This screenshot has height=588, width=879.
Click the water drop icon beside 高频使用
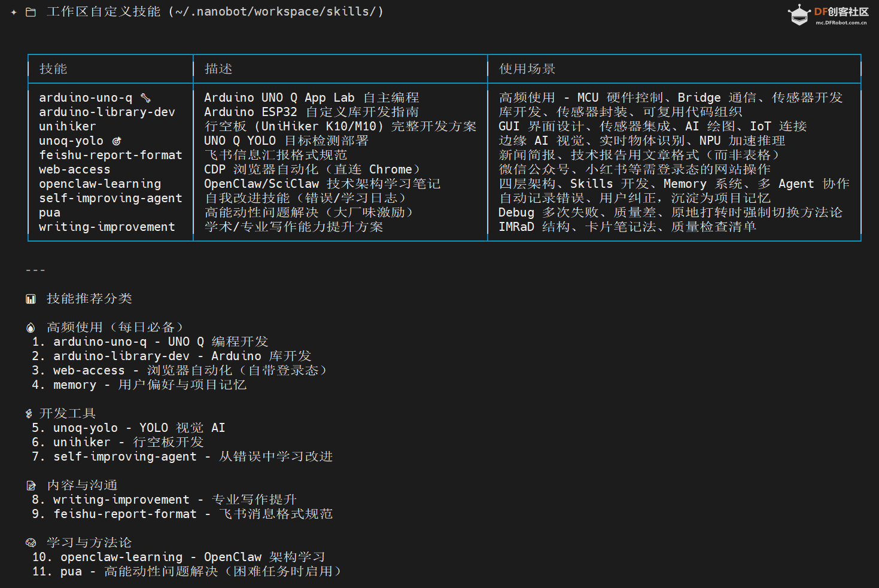[31, 327]
